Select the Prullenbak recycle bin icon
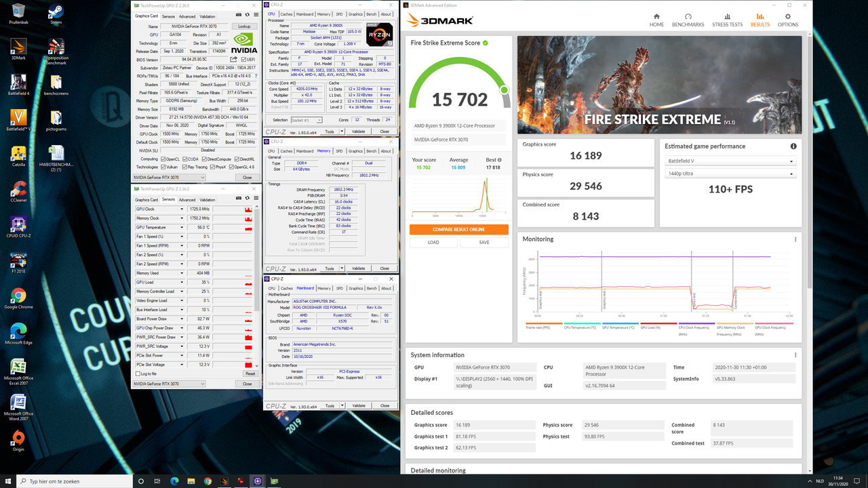Image resolution: width=868 pixels, height=488 pixels. [18, 14]
